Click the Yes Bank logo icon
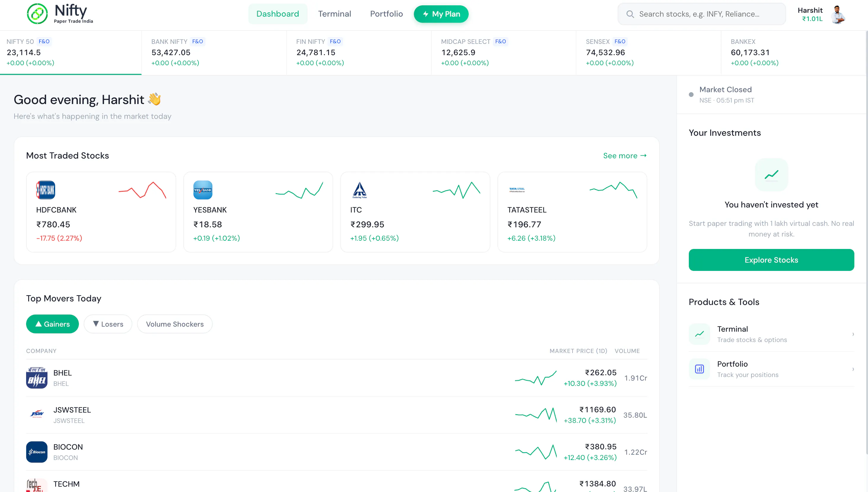The width and height of the screenshot is (868, 492). tap(203, 190)
